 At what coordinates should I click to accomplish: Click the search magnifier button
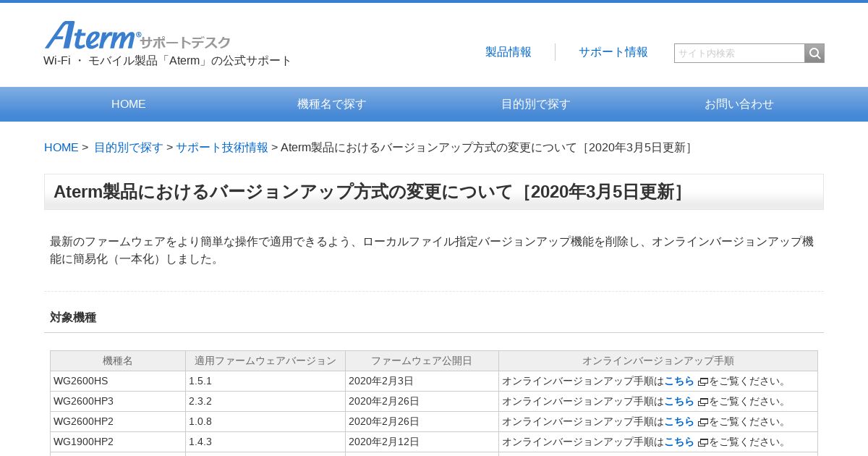point(814,53)
